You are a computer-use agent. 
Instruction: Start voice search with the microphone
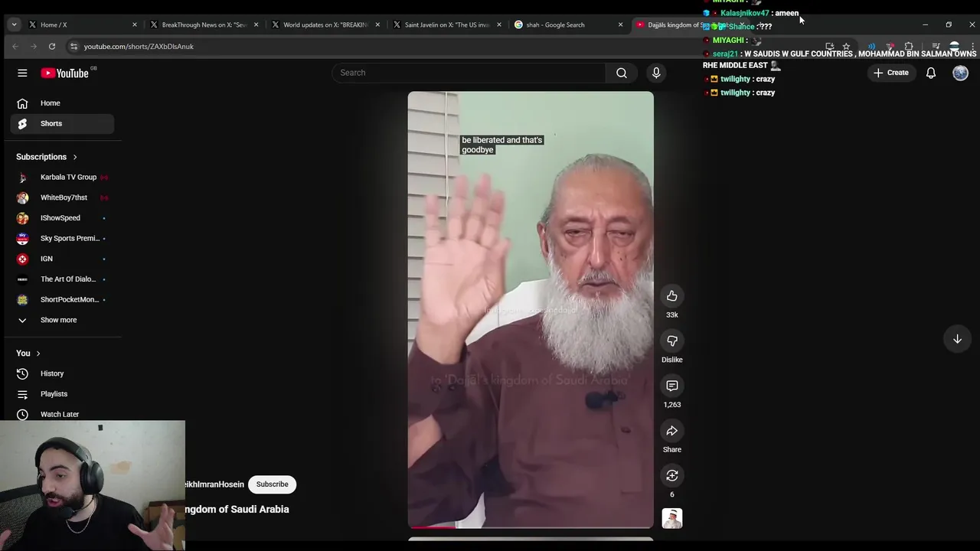tap(656, 73)
